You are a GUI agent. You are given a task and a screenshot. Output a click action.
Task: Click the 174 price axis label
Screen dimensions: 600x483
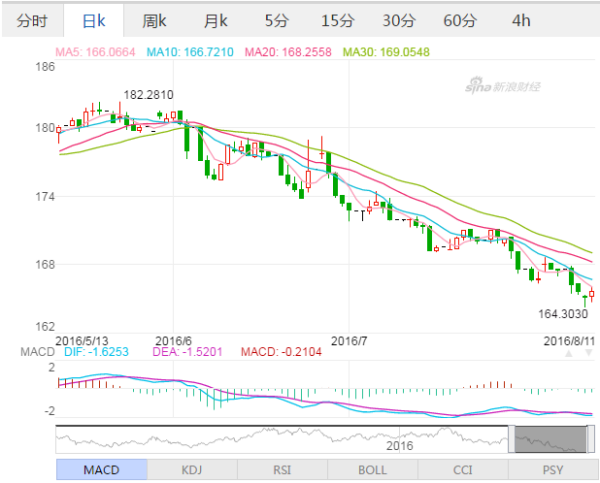tap(45, 197)
